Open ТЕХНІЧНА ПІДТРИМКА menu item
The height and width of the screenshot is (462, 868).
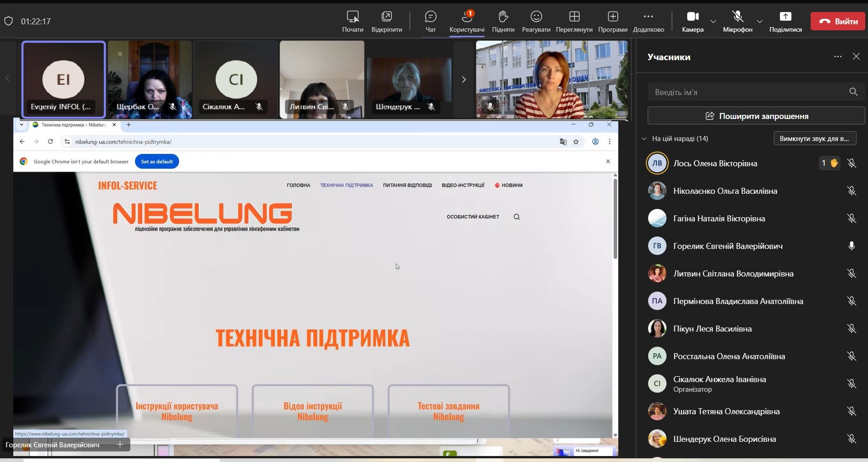(x=347, y=185)
